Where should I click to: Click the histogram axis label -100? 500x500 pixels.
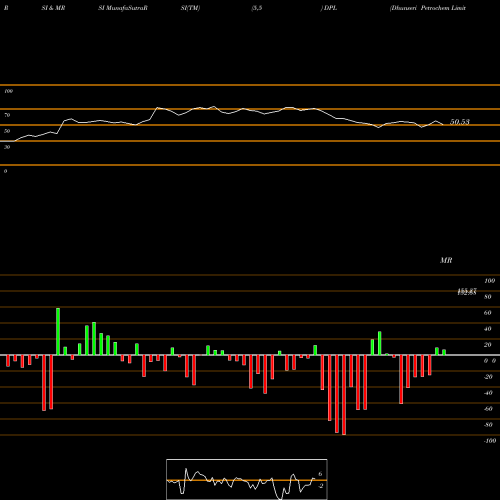pyautogui.click(x=490, y=441)
